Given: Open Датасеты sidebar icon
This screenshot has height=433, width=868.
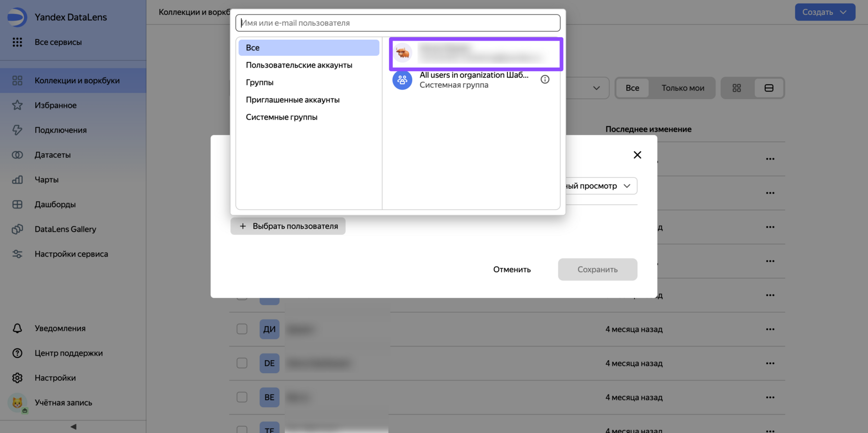Looking at the screenshot, I should tap(17, 155).
